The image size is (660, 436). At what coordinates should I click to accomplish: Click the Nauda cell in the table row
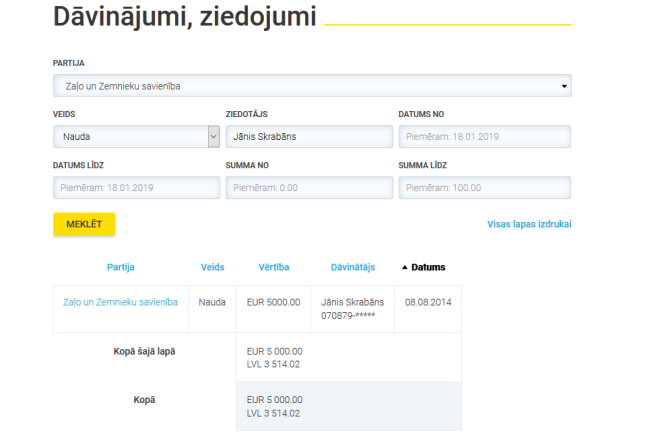(212, 301)
